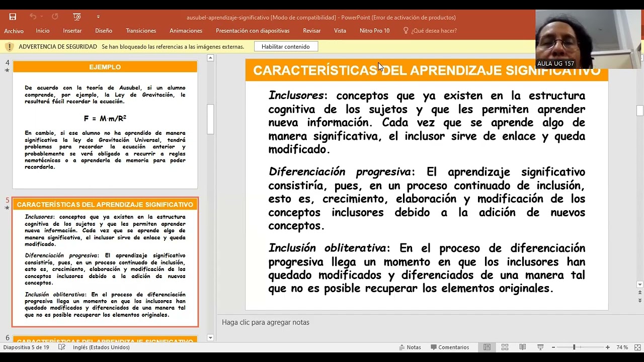Image resolution: width=644 pixels, height=362 pixels.
Task: Click Inglés (Estados Unidos) language indicator
Action: pos(101,347)
